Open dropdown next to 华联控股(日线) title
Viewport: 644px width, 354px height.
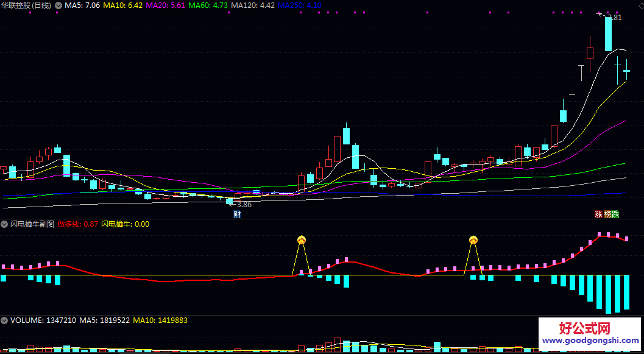tap(58, 5)
